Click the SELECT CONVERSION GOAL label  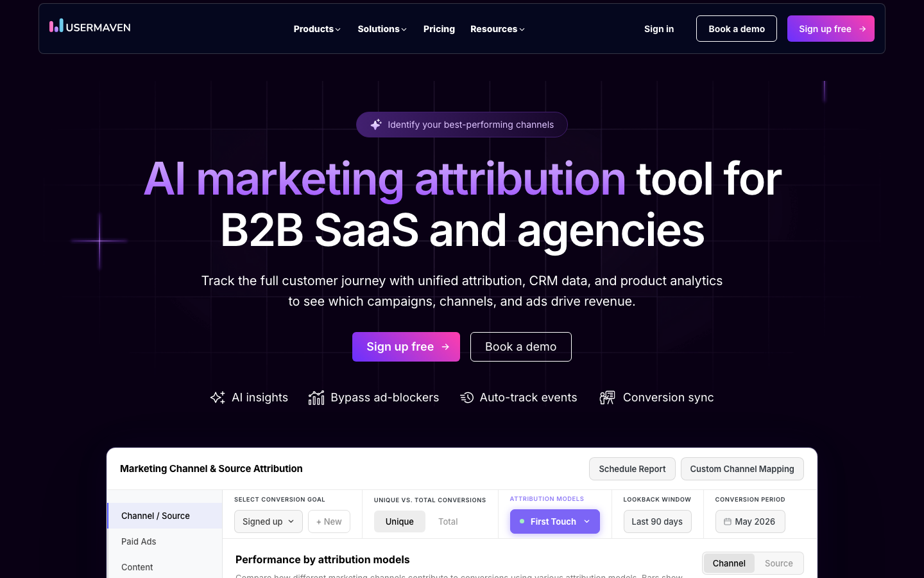(280, 499)
